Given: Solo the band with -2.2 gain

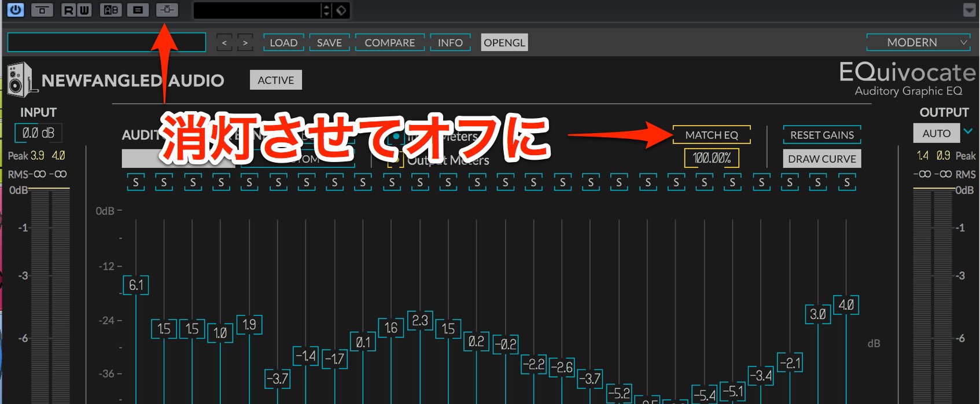Looking at the screenshot, I should [x=533, y=183].
